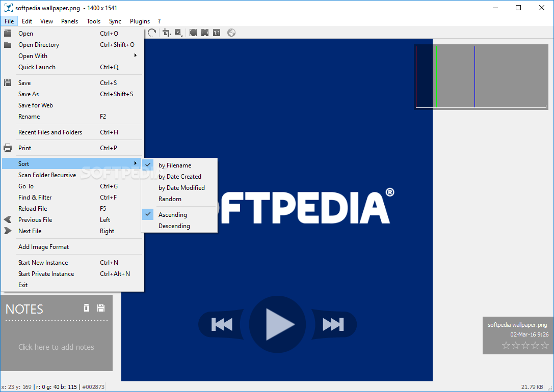The image size is (554, 392).
Task: Click the printer icon beside Print
Action: (8, 148)
